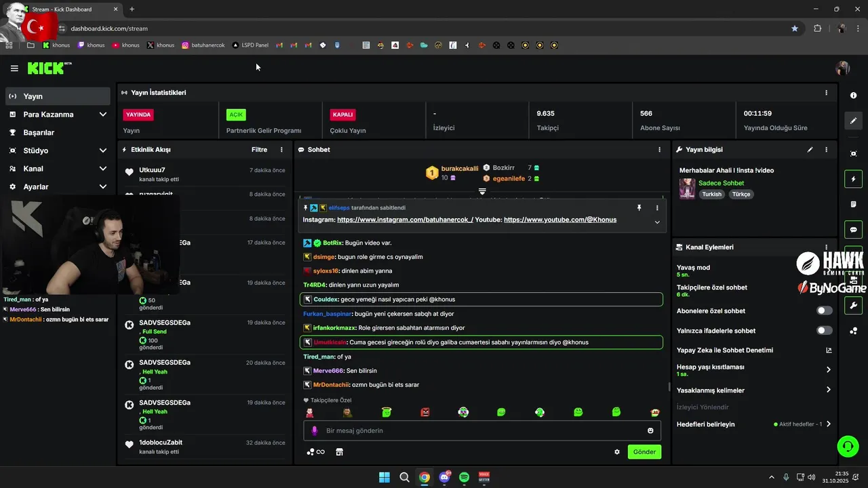Open options of the pinned message
The height and width of the screenshot is (488, 868).
pos(656,208)
